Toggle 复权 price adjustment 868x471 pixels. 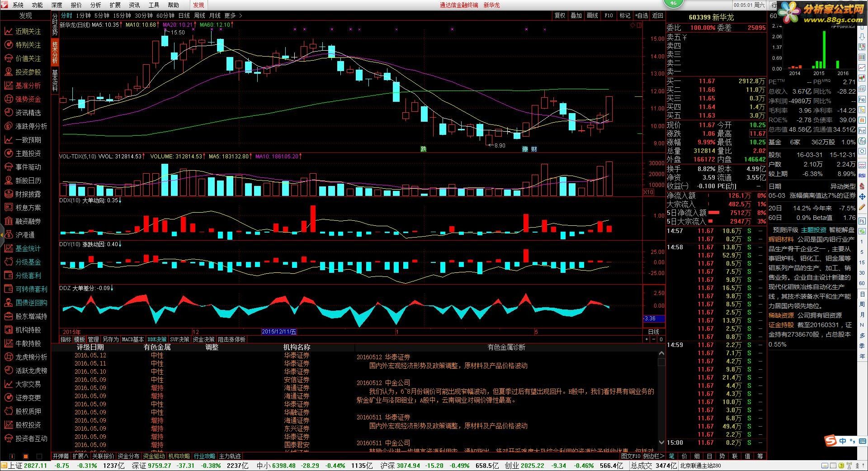coord(560,15)
